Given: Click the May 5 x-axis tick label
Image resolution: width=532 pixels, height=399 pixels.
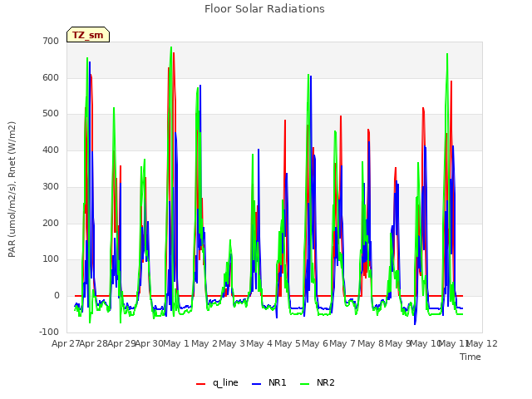Looking at the screenshot, I should (x=288, y=343).
